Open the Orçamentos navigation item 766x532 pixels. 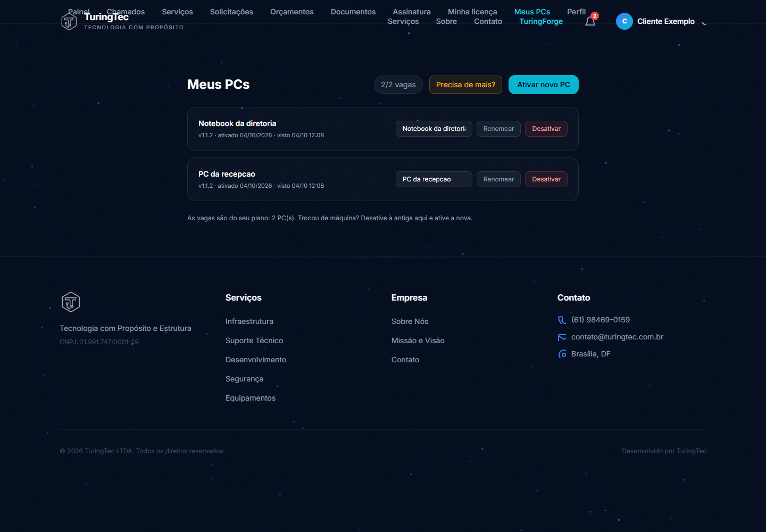[x=292, y=12]
